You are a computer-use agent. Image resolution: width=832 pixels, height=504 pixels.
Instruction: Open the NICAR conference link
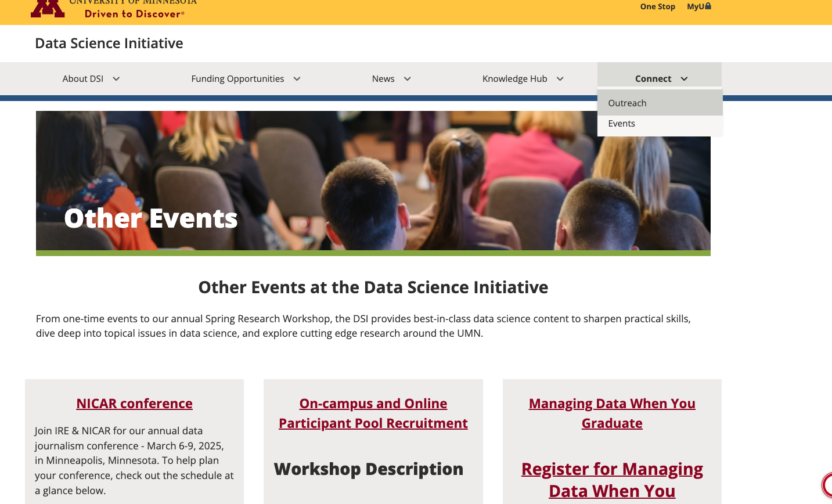click(x=134, y=404)
